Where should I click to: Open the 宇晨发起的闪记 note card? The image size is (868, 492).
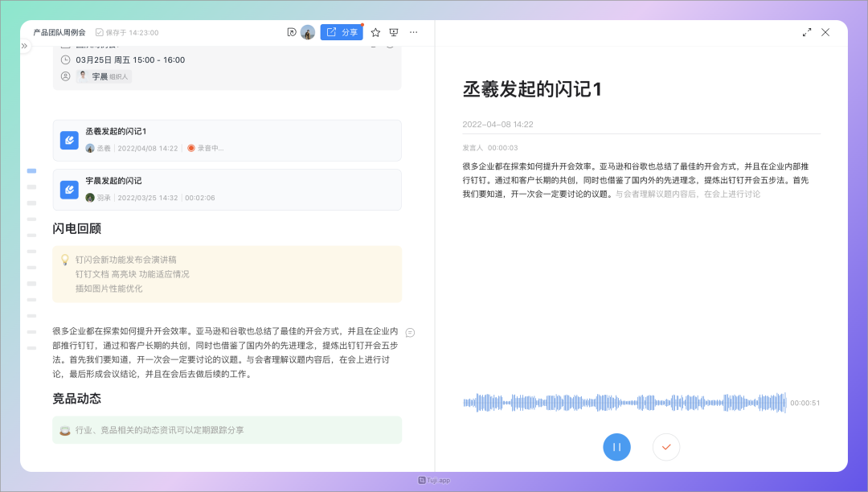(227, 190)
